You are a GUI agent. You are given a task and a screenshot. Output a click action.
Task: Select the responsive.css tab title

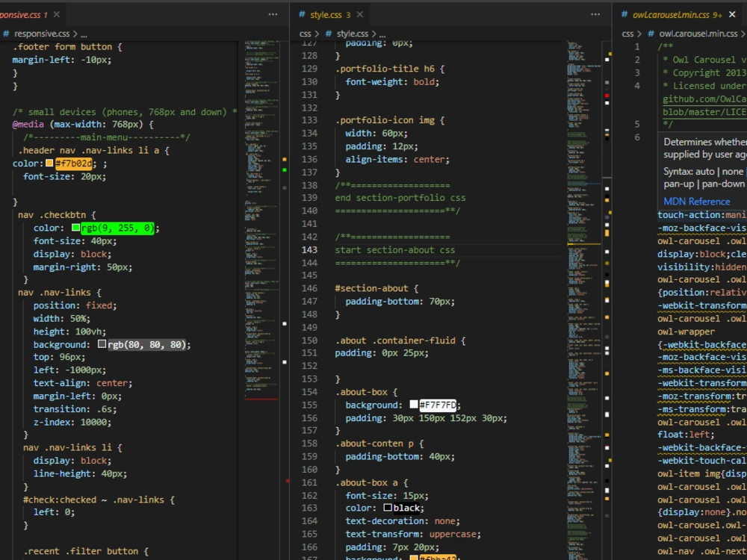pos(20,15)
